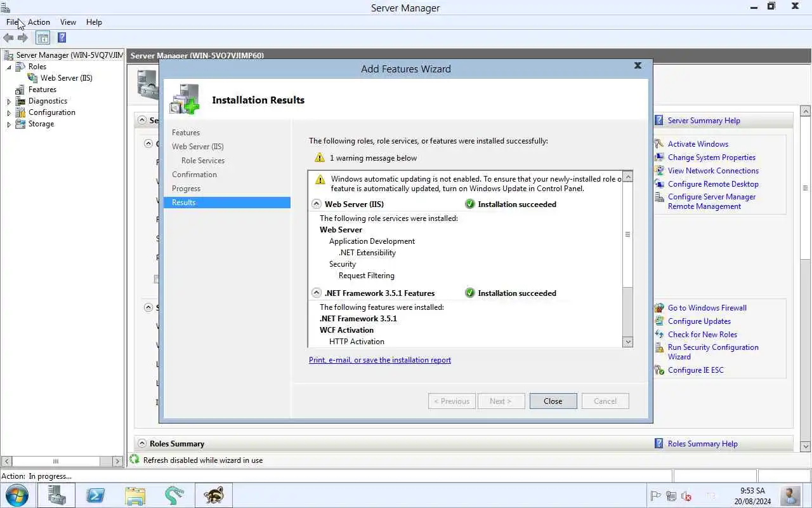The width and height of the screenshot is (812, 508).
Task: Collapse the .NET Framework 3.5.1 Features section
Action: click(x=317, y=293)
